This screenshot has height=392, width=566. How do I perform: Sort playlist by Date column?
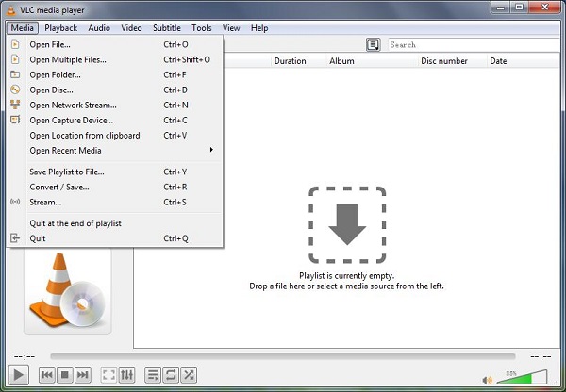pyautogui.click(x=524, y=61)
